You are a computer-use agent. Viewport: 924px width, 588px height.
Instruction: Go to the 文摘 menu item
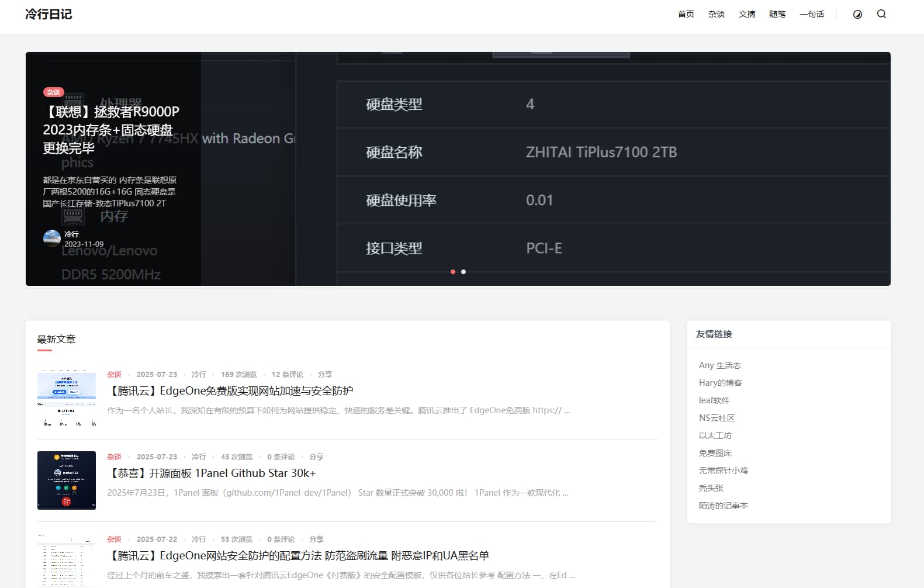[746, 14]
